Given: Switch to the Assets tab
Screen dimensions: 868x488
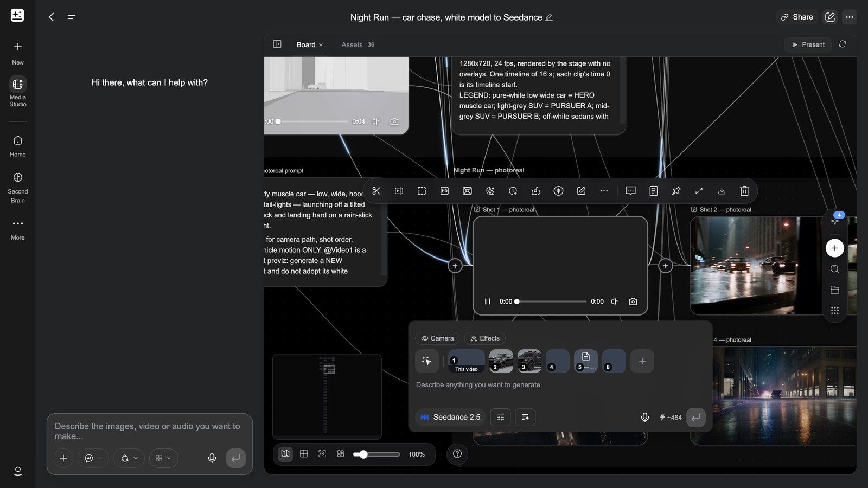Looking at the screenshot, I should pos(358,45).
